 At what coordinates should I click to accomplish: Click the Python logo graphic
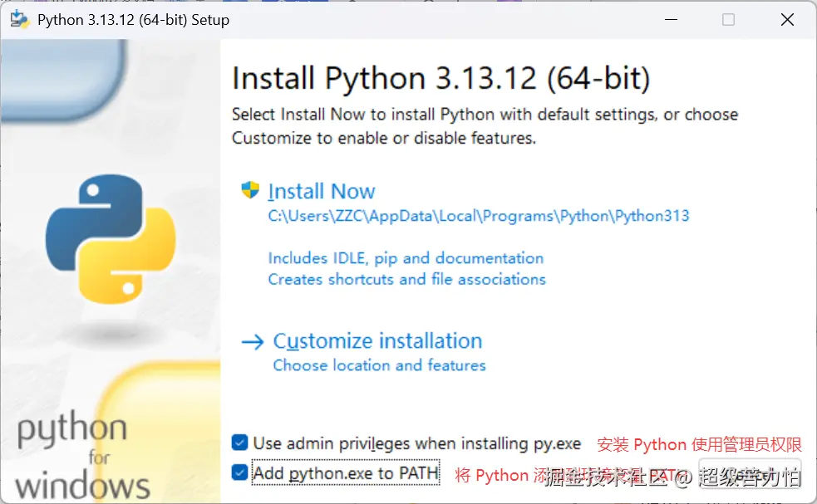111,239
